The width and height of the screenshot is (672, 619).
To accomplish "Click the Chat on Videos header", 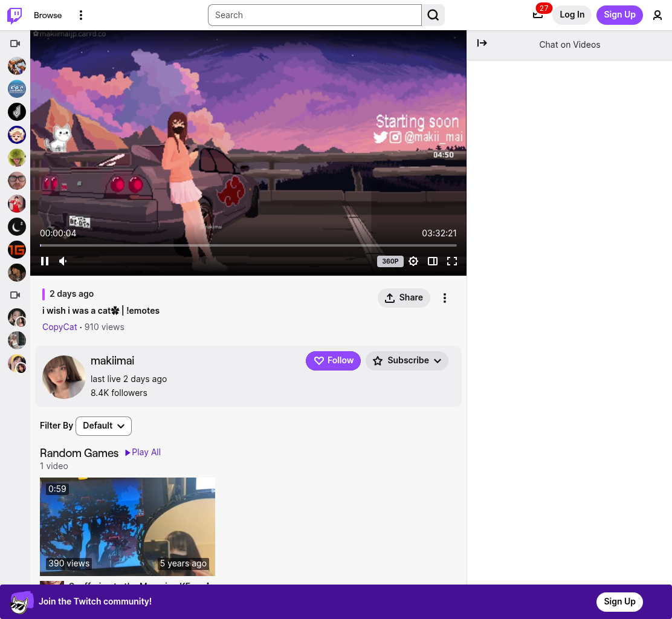I will click(570, 45).
